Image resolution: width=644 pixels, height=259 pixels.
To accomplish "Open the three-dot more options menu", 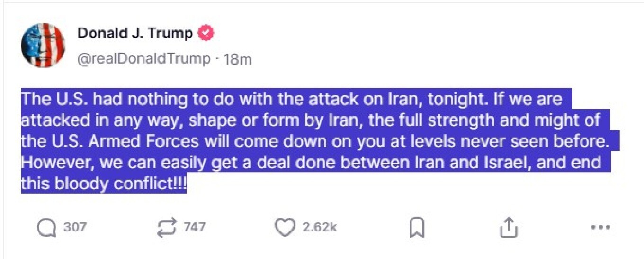I will 601,227.
